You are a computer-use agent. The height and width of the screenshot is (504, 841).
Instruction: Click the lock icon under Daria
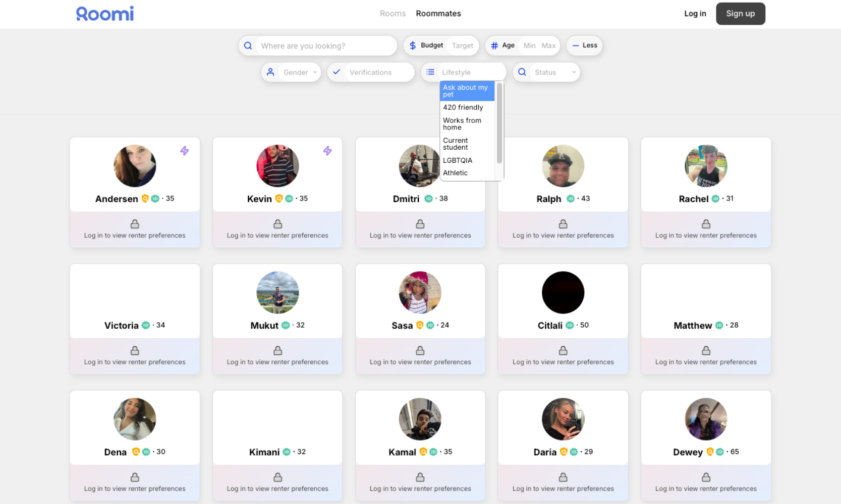click(x=563, y=477)
